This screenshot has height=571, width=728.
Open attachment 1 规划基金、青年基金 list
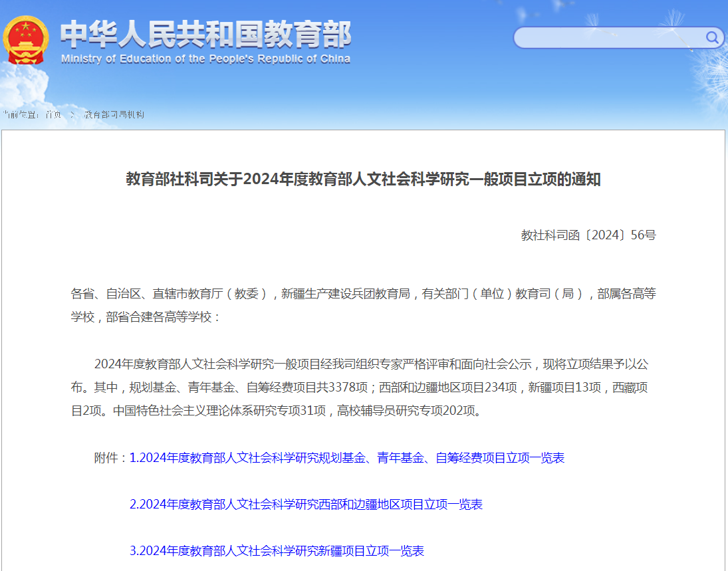[346, 458]
